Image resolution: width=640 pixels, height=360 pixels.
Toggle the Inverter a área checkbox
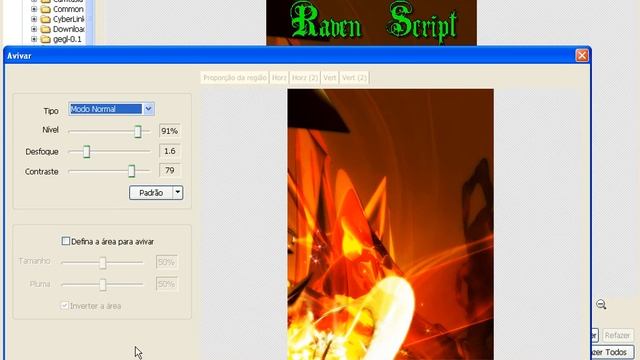(x=64, y=305)
